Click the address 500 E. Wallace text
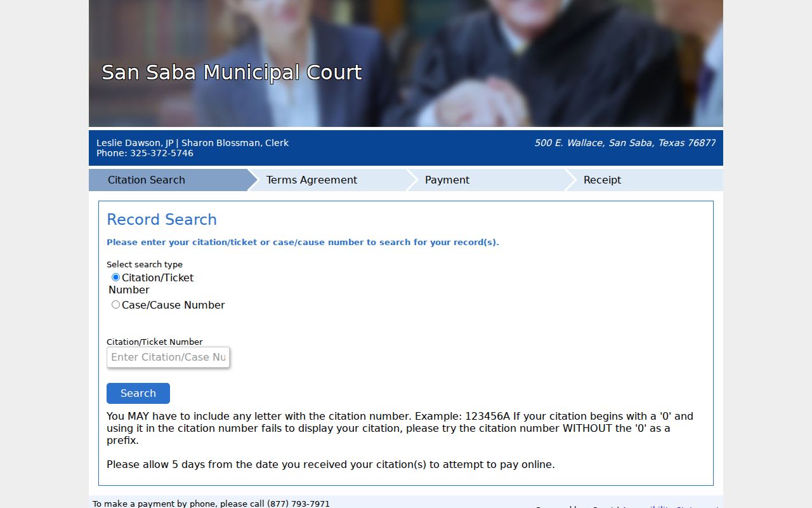 pos(625,143)
